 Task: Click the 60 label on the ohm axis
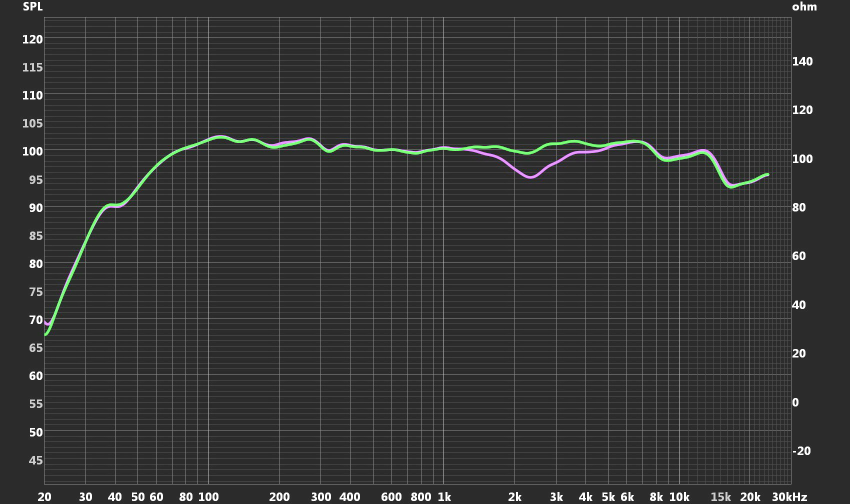click(x=799, y=256)
